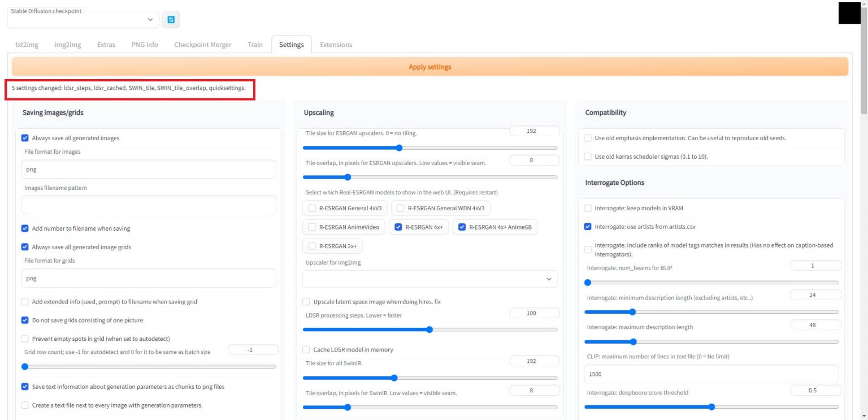
Task: Click the LDSR processing steps slider
Action: point(429,330)
